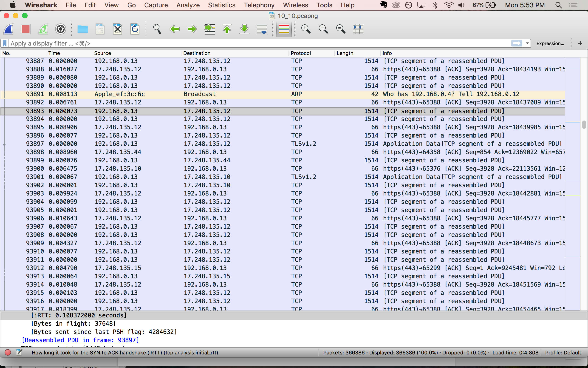Screen dimensions: 588x368
Task: Go back in packet history arrow
Action: click(175, 29)
